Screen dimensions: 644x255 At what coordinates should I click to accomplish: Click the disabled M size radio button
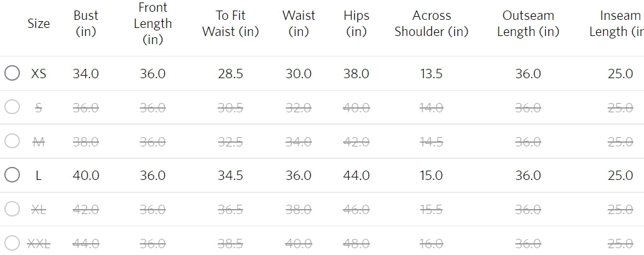[x=12, y=141]
